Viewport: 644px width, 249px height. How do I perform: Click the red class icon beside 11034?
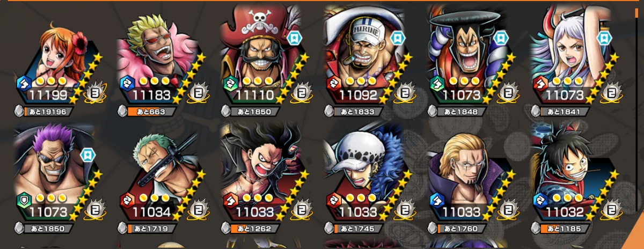(127, 201)
